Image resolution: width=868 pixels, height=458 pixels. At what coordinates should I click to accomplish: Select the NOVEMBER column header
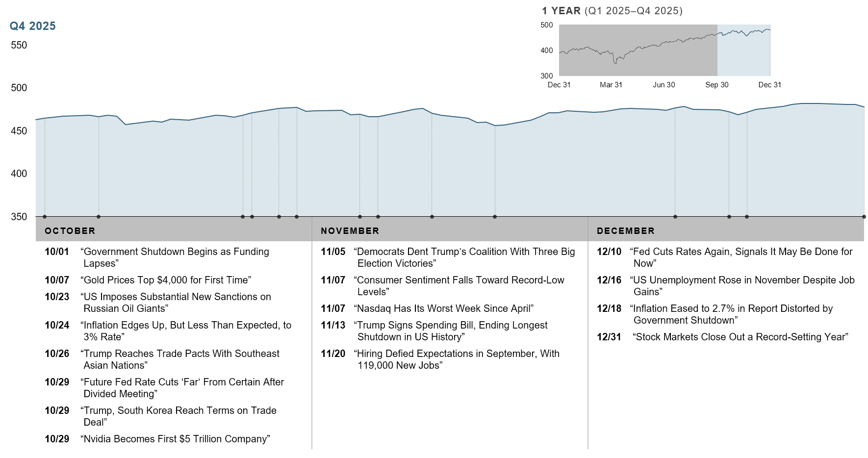[x=350, y=231]
